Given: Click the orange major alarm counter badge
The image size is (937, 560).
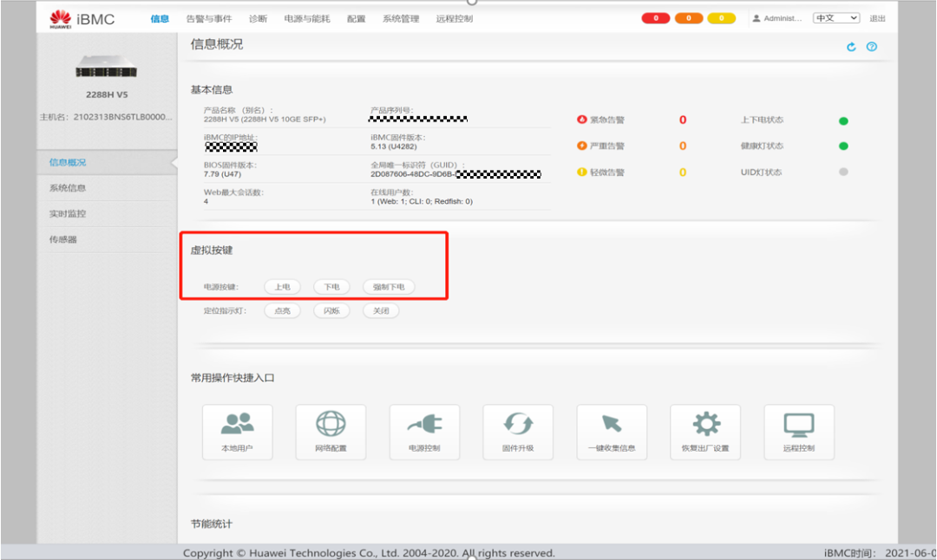Looking at the screenshot, I should tap(688, 18).
